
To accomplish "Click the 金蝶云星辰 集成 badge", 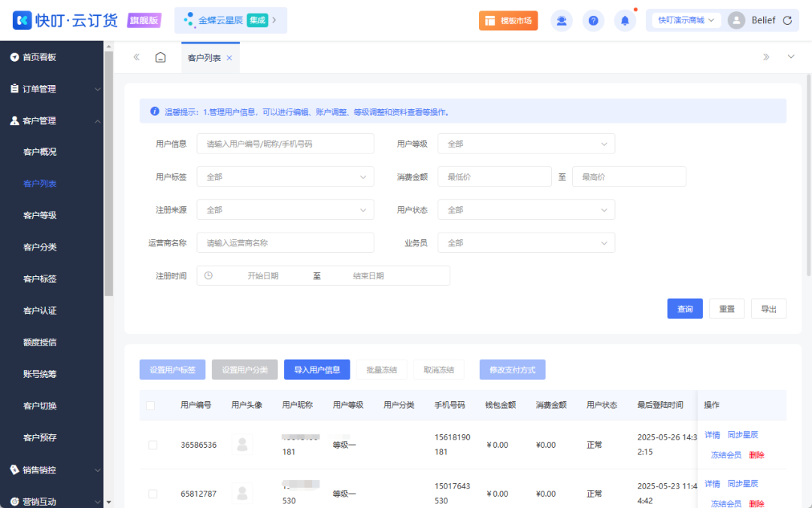I will 230,20.
